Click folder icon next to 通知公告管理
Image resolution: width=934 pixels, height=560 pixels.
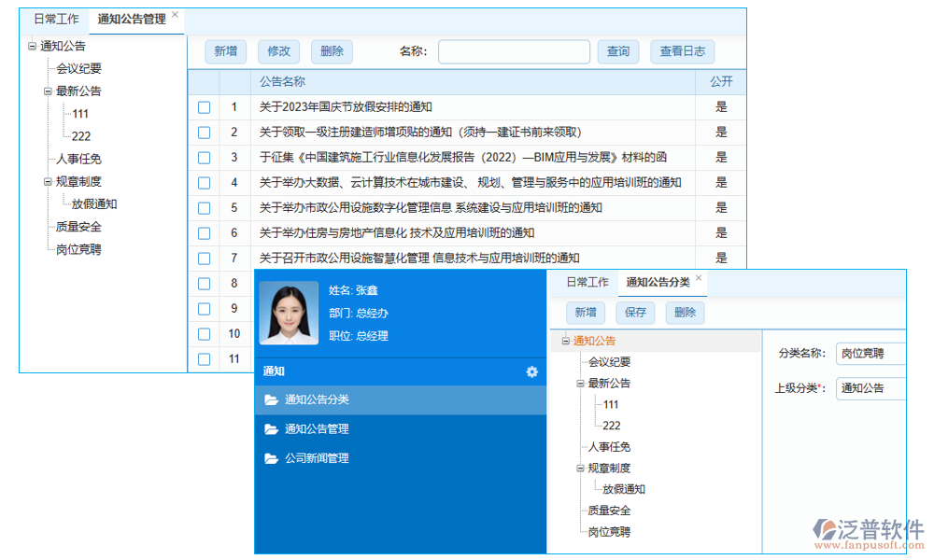271,429
